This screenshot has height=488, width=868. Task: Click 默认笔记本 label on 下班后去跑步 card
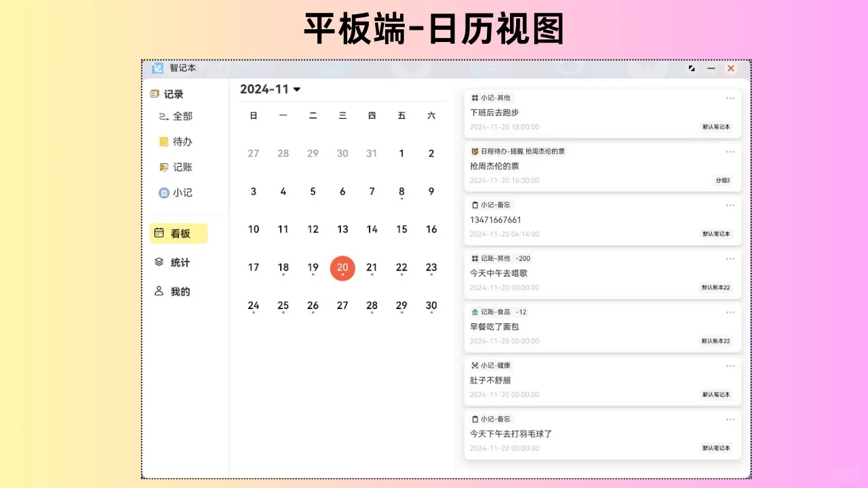717,127
